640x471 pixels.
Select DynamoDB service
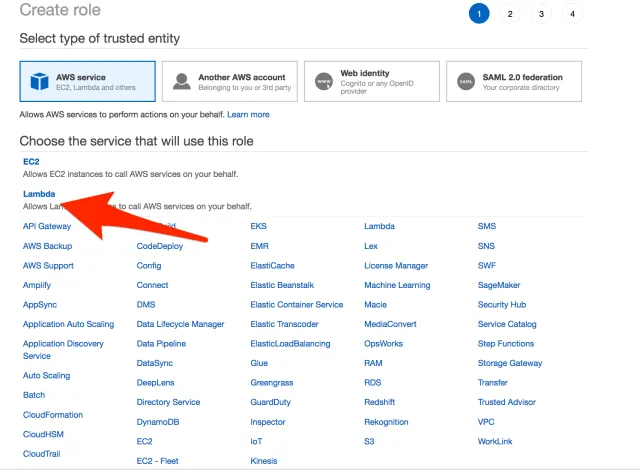coord(158,422)
